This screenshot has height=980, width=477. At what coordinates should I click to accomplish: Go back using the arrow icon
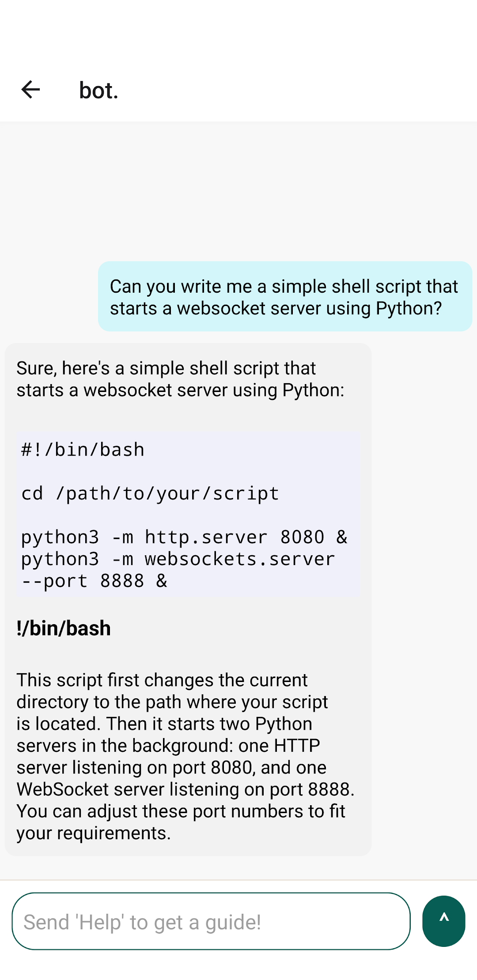[30, 90]
